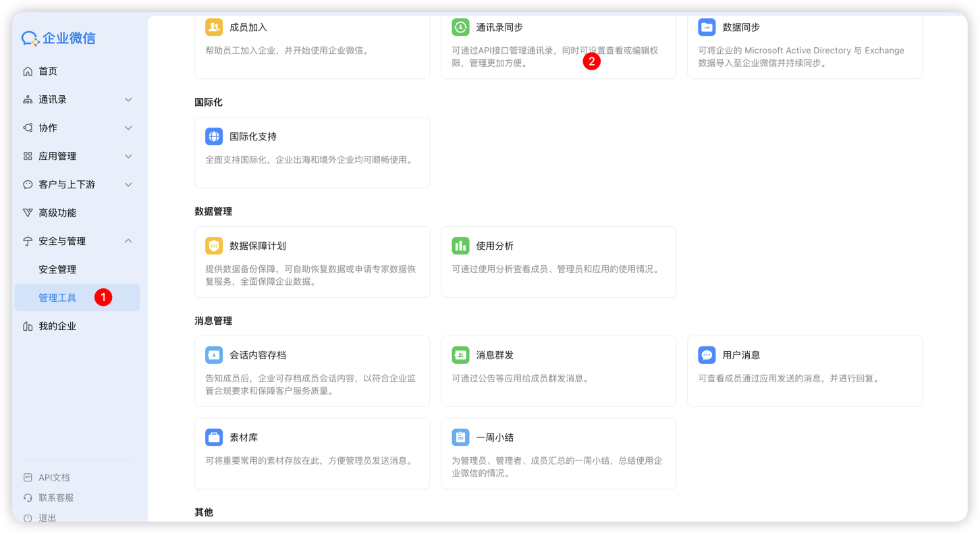Click the 会话内容存档 download icon
This screenshot has height=534, width=980.
[214, 355]
